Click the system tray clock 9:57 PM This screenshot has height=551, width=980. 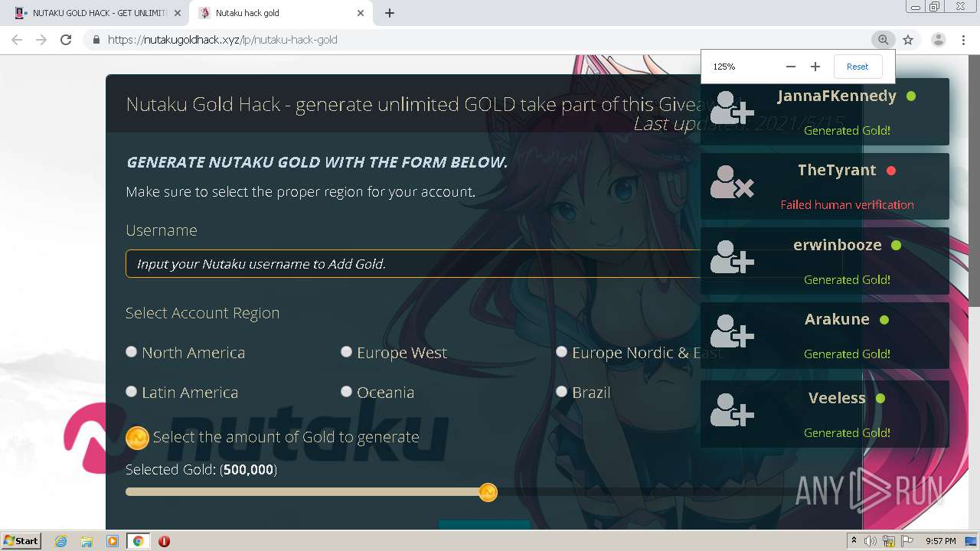coord(940,541)
